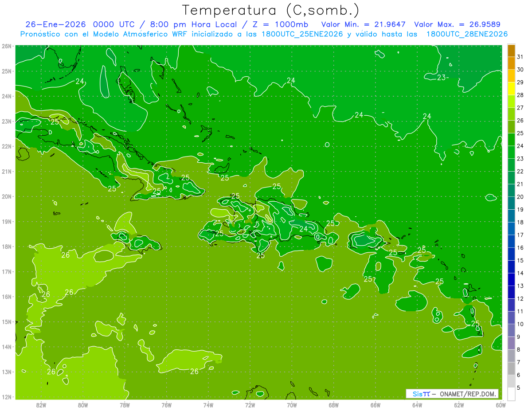Click the "31" color scale label
The image size is (532, 411).
coord(520,57)
